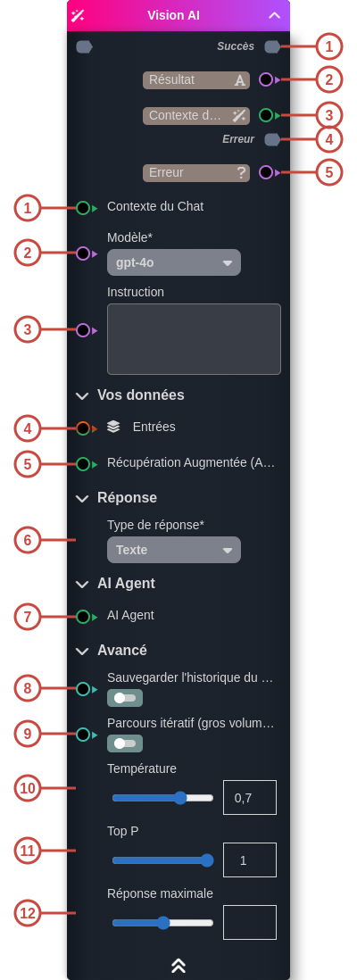Enable Parcours itératif switch
Image resolution: width=357 pixels, height=980 pixels.
125,743
